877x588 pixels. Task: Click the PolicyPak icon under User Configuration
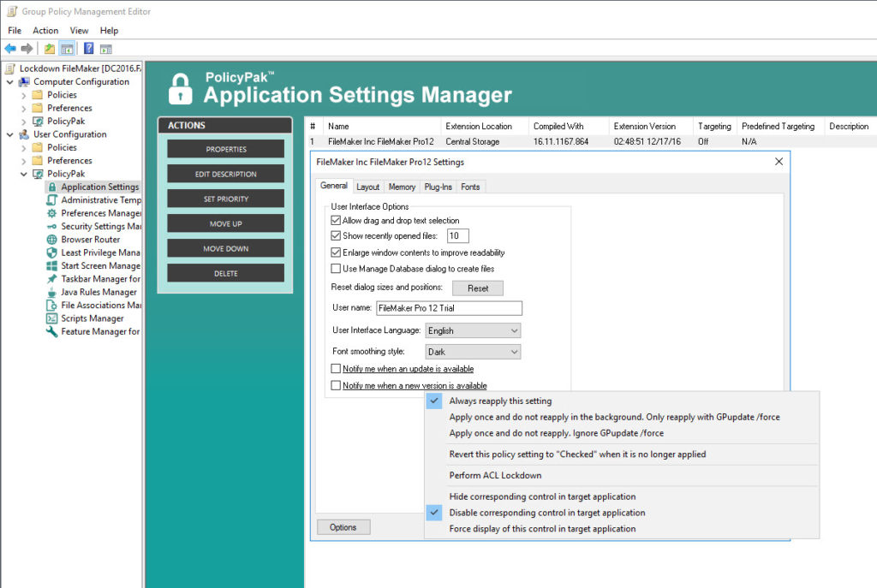[x=38, y=174]
